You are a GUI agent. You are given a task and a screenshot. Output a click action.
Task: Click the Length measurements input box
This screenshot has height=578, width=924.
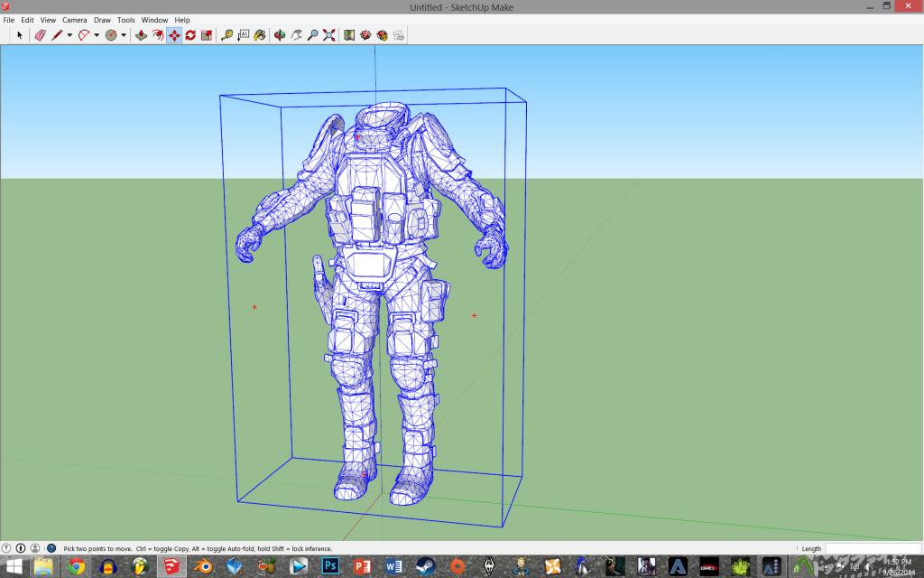click(873, 548)
